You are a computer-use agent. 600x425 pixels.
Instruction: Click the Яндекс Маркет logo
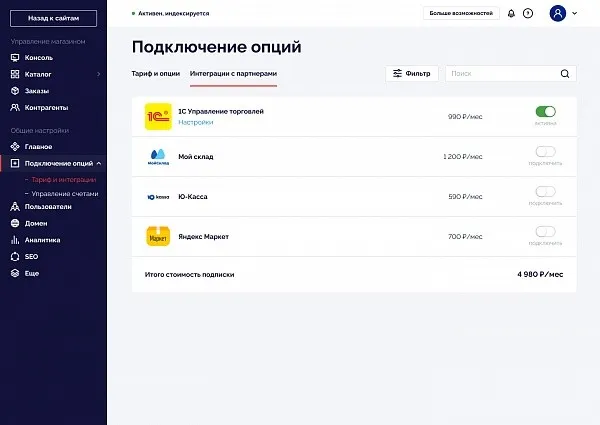coord(158,236)
